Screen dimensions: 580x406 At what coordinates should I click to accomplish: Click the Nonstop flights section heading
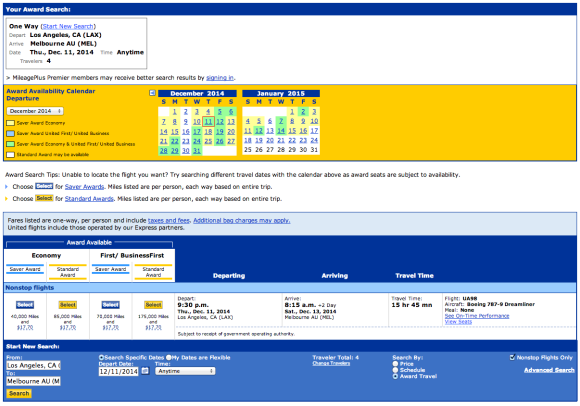coord(30,288)
